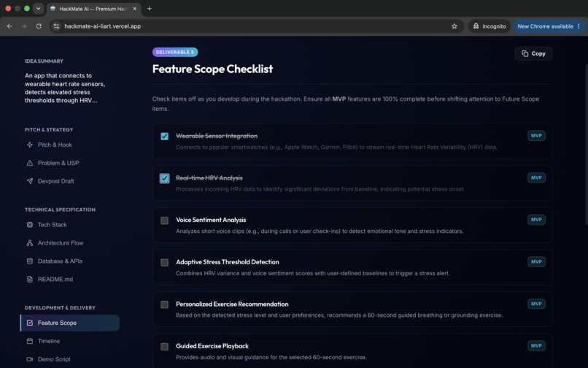Open Tech Stack section

(x=70, y=225)
